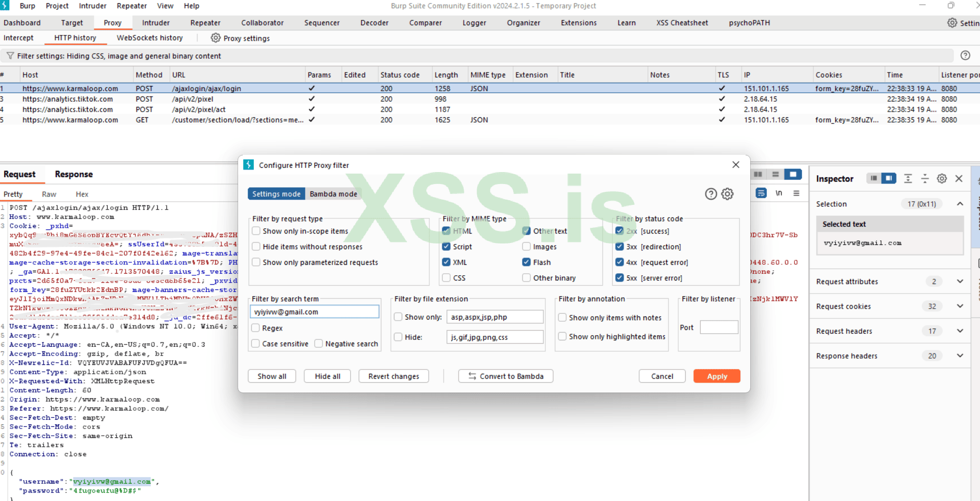This screenshot has height=501, width=980.
Task: Select the Raw message view tab
Action: 49,194
